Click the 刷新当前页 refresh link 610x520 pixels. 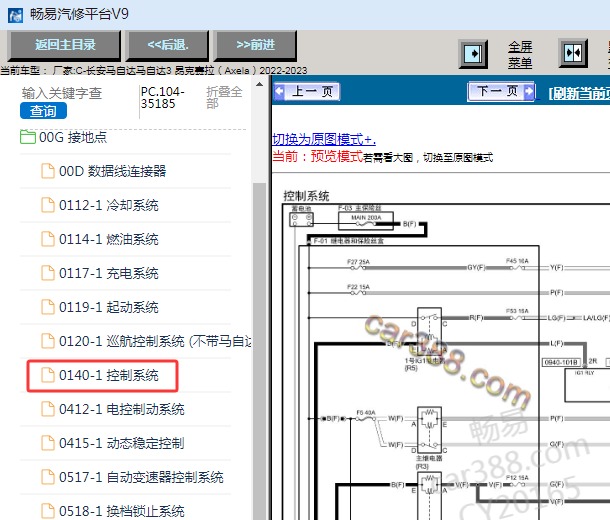[579, 93]
